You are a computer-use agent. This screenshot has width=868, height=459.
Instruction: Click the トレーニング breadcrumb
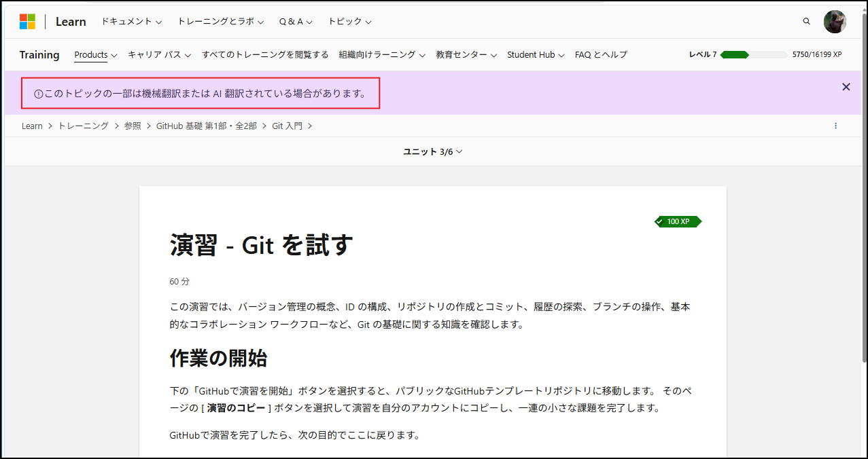coord(83,126)
